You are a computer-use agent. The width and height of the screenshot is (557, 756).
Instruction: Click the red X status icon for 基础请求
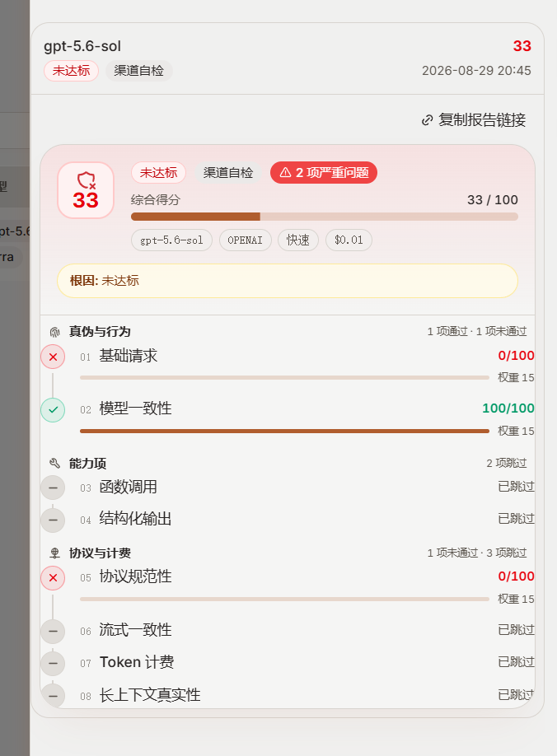tap(53, 357)
